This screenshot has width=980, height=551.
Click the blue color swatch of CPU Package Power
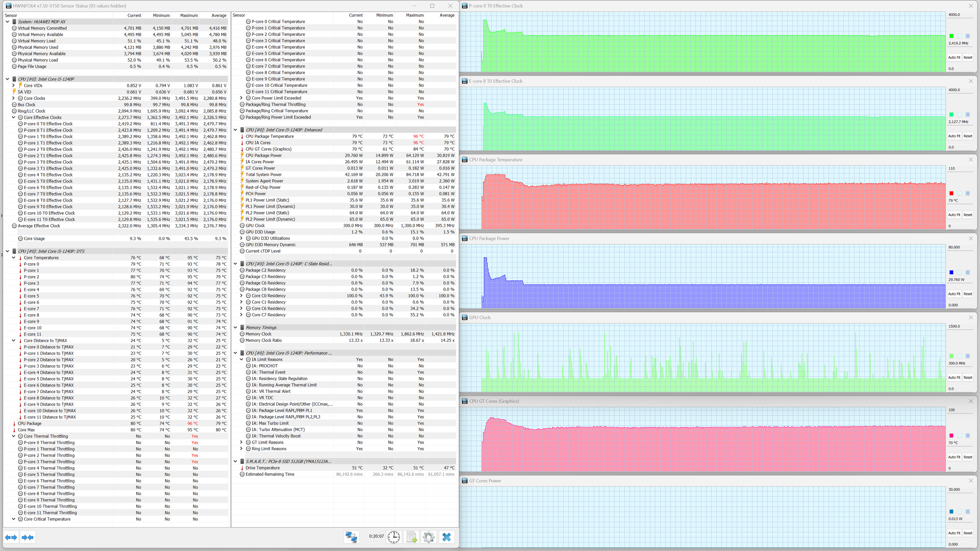(x=951, y=272)
